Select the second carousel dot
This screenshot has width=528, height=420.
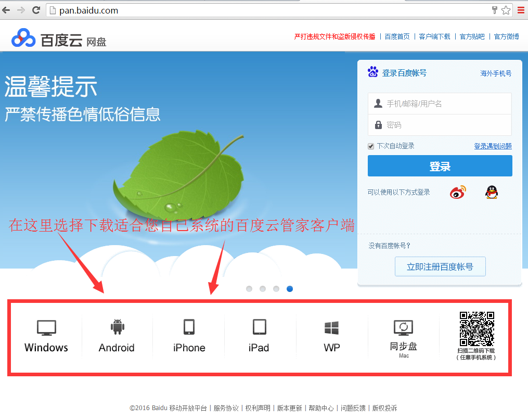pos(263,289)
